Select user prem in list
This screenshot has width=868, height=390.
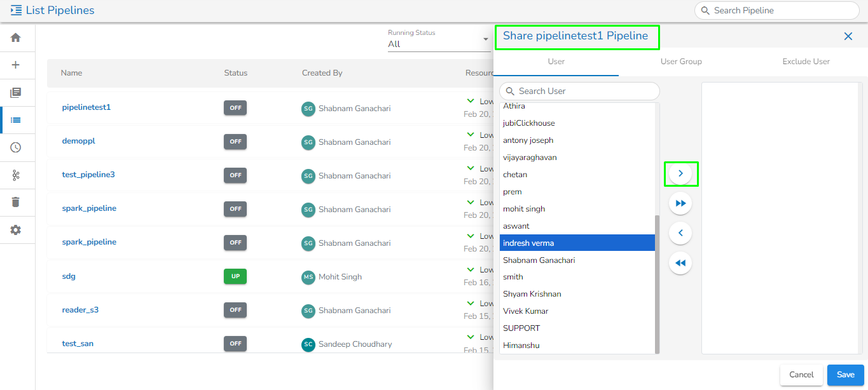[x=577, y=192]
